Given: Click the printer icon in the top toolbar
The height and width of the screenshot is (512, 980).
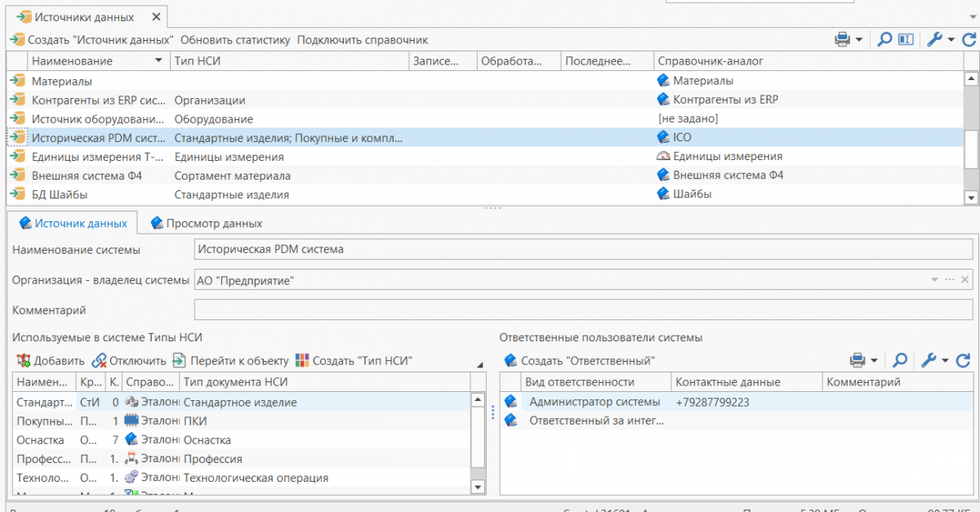Looking at the screenshot, I should point(842,39).
